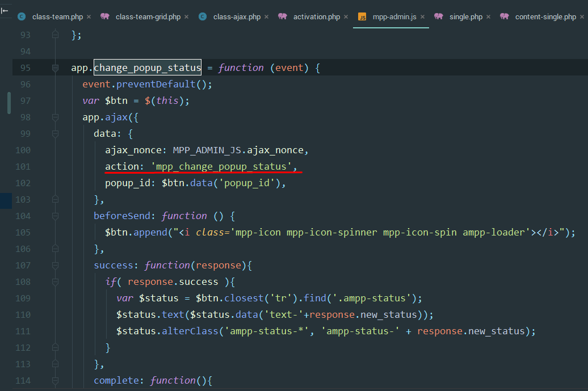Screen dimensions: 588x391
Task: Switch to the class-team.php tab
Action: (x=57, y=17)
